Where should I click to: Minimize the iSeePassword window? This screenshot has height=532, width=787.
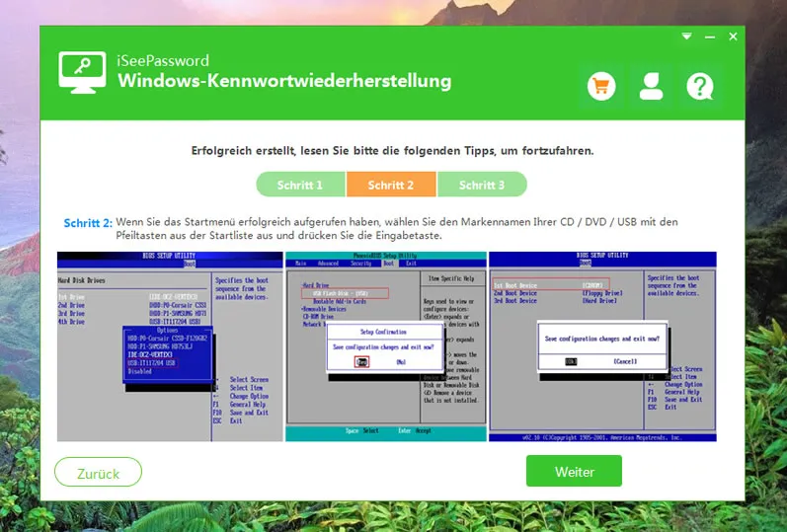710,37
